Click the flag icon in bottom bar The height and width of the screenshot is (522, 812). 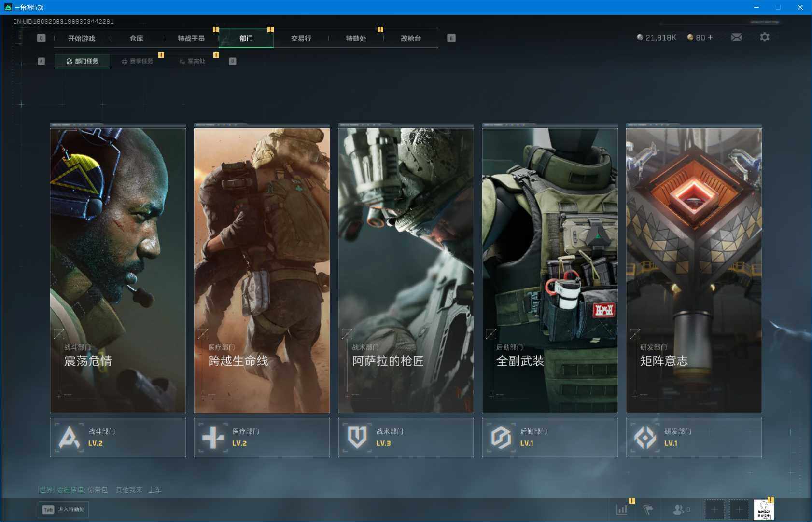pyautogui.click(x=648, y=509)
